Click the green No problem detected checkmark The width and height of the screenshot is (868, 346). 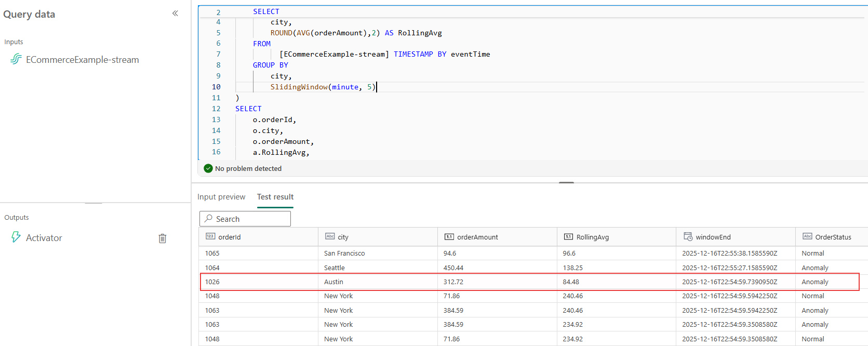point(208,168)
